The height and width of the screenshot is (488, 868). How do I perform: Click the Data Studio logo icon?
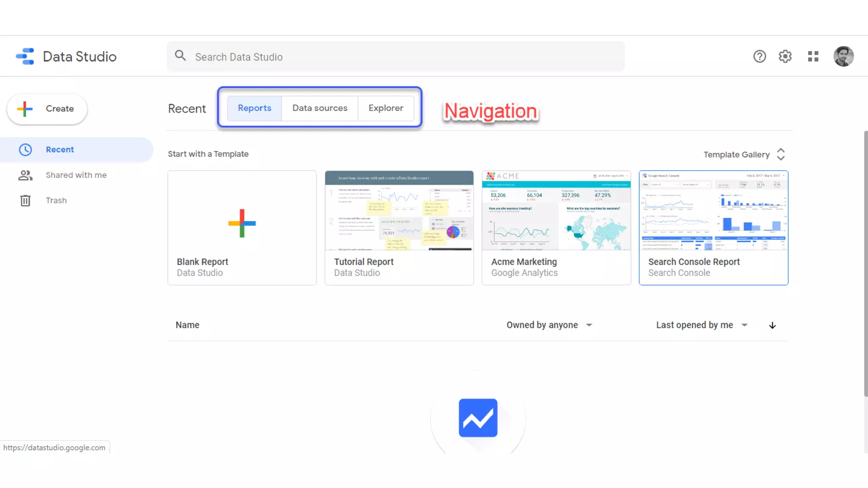point(25,56)
